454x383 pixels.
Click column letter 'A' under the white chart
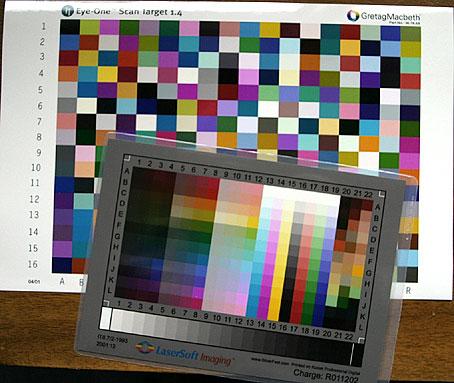tap(62, 281)
